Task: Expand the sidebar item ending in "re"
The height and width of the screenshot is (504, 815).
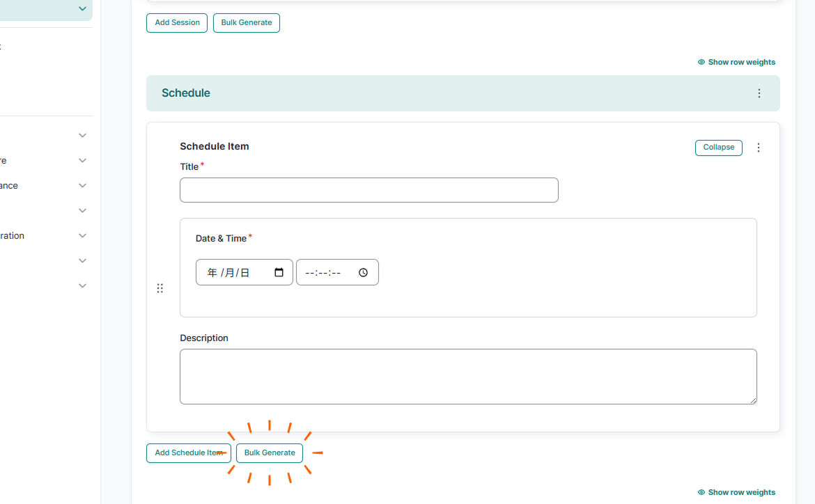Action: click(x=82, y=161)
